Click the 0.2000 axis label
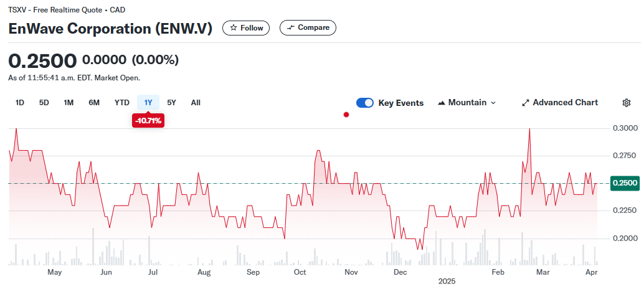 pos(625,239)
